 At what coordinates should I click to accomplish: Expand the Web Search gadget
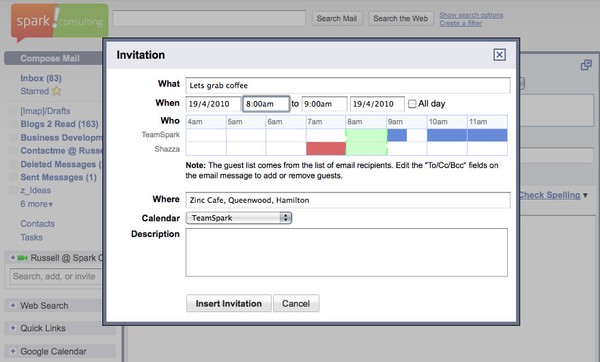coord(13,305)
